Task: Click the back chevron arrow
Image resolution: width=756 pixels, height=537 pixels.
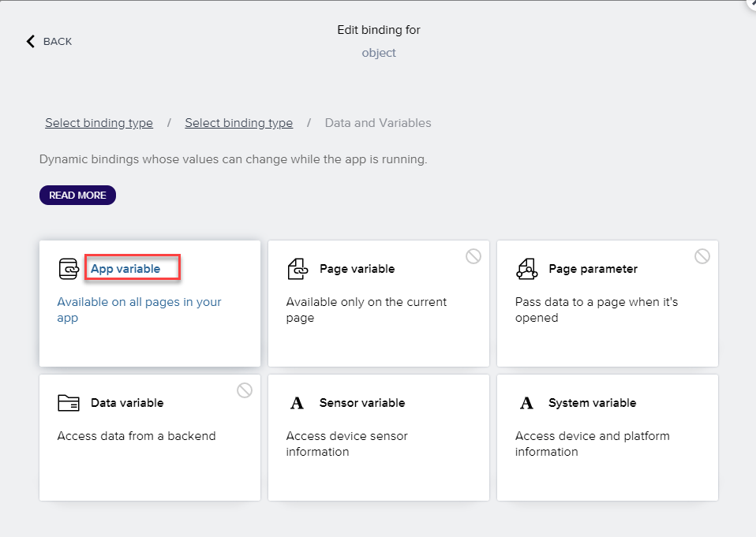Action: point(31,41)
